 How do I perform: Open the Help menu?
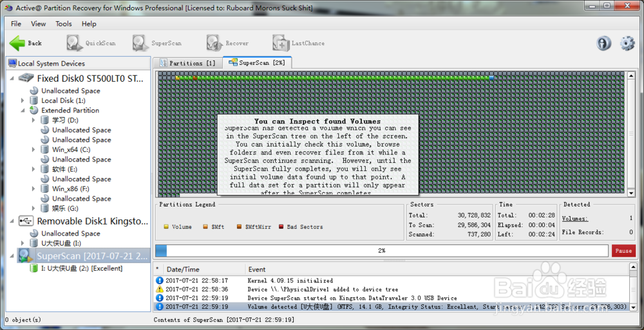[x=89, y=24]
